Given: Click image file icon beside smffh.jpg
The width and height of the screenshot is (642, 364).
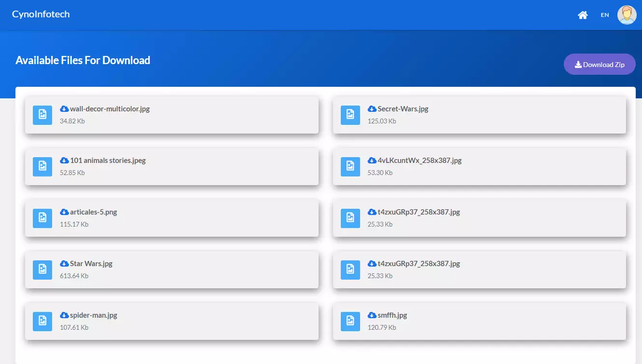Looking at the screenshot, I should [350, 321].
